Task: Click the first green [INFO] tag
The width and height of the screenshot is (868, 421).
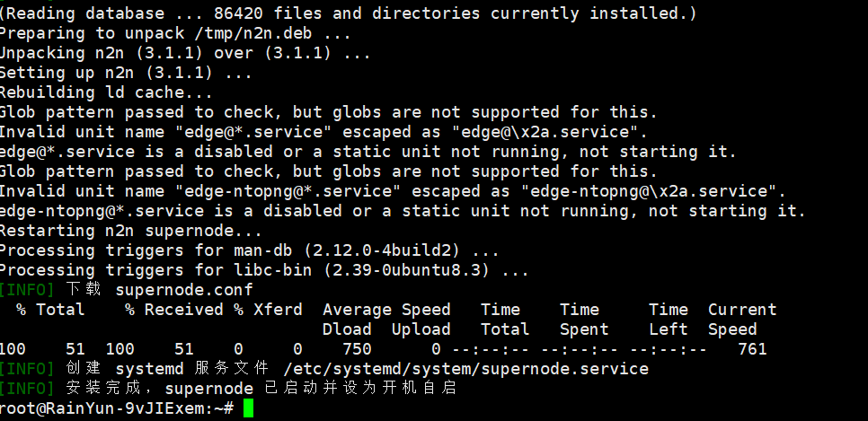Action: [28, 290]
